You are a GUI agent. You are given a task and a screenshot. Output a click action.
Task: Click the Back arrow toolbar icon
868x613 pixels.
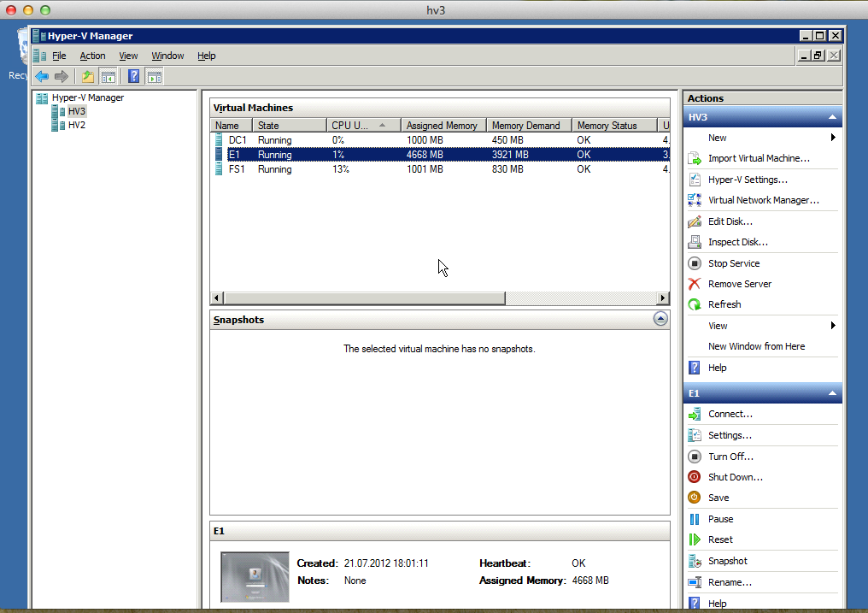click(x=42, y=76)
